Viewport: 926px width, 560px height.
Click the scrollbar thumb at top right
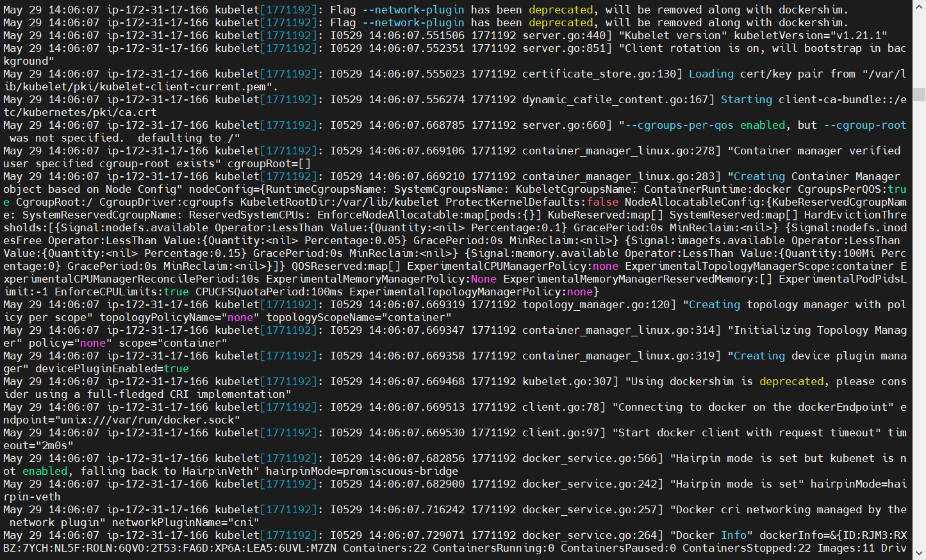(x=920, y=93)
